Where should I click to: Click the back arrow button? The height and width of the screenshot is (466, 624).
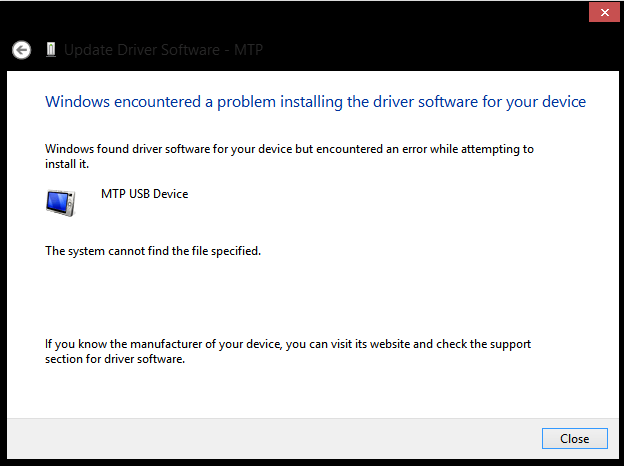[21, 49]
